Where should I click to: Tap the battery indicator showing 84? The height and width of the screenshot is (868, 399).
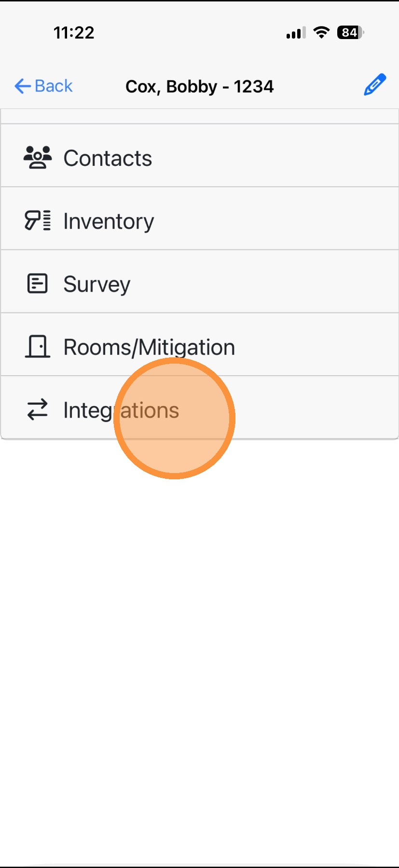[x=350, y=32]
